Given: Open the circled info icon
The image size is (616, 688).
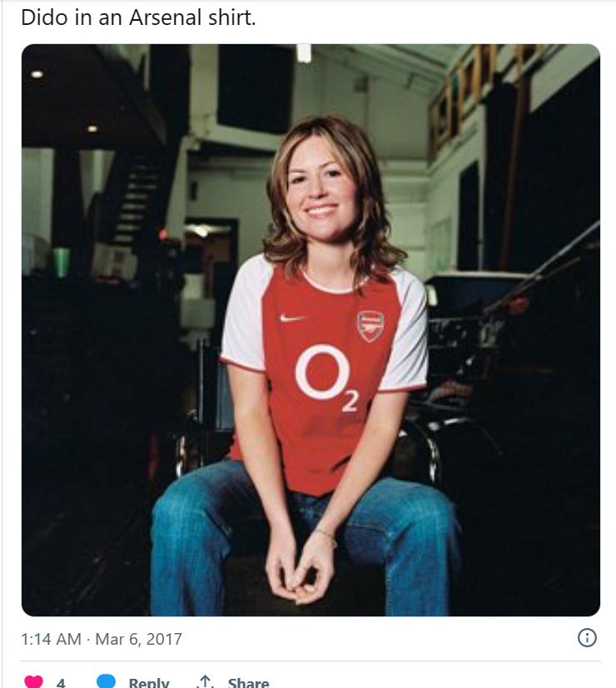Looking at the screenshot, I should click(587, 638).
